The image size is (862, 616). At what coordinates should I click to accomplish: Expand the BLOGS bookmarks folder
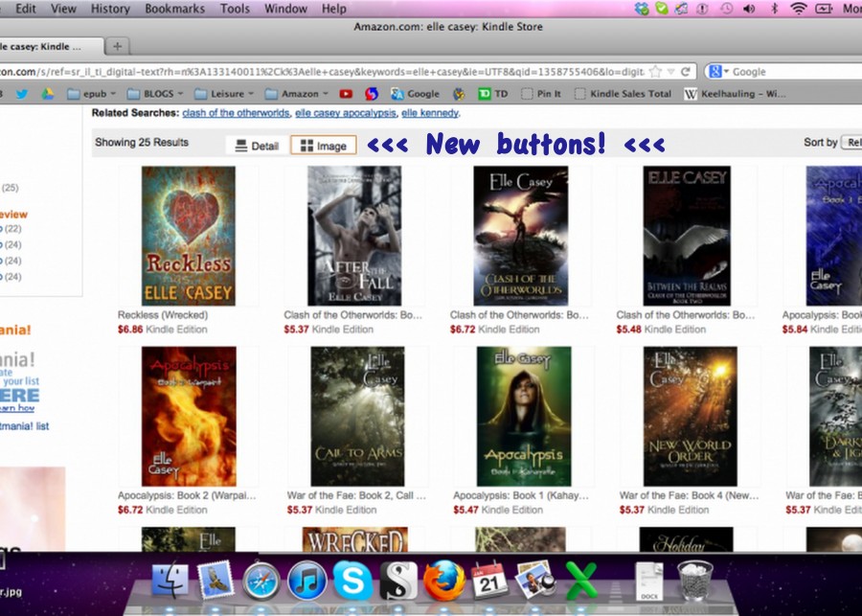(x=155, y=94)
